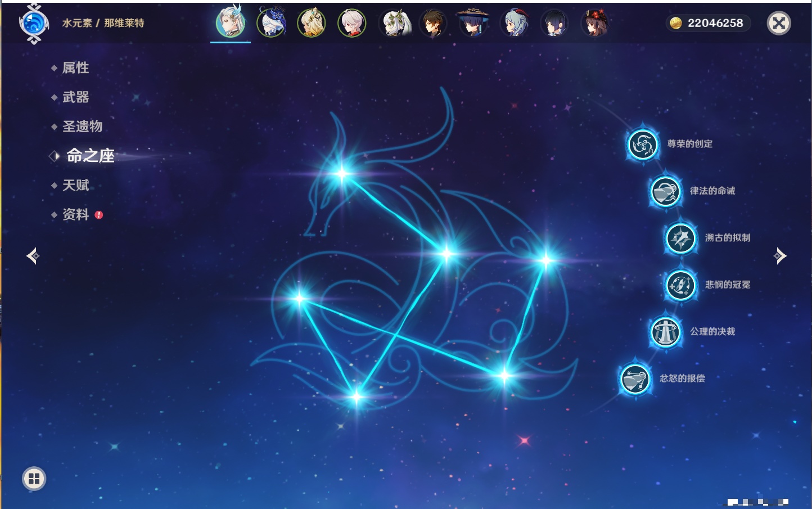Open the 资料 profile menu

click(75, 214)
